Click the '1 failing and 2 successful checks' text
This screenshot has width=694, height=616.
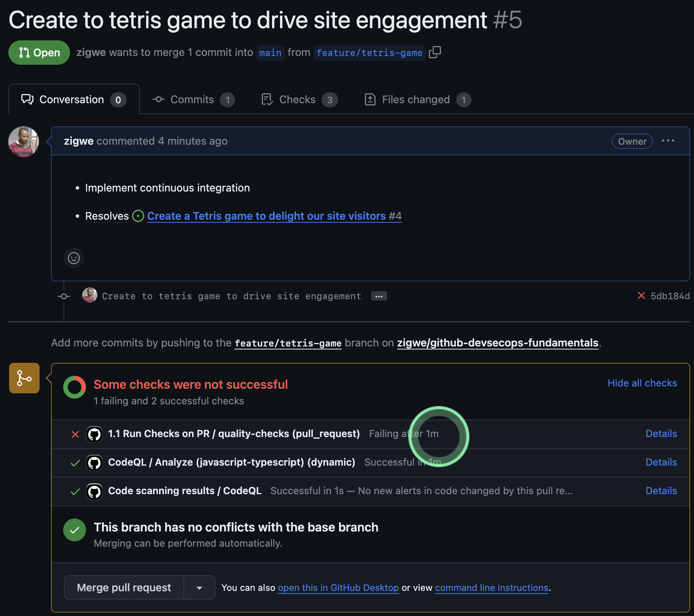[169, 401]
